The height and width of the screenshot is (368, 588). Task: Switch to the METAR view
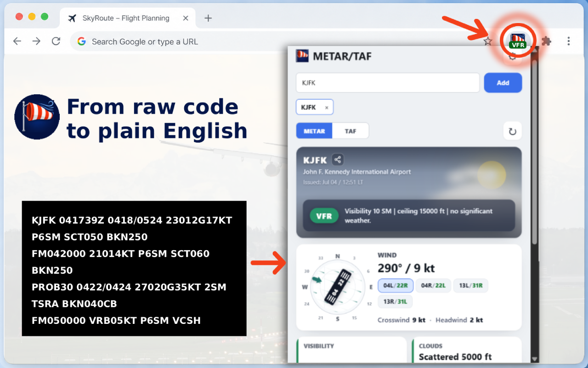point(314,131)
